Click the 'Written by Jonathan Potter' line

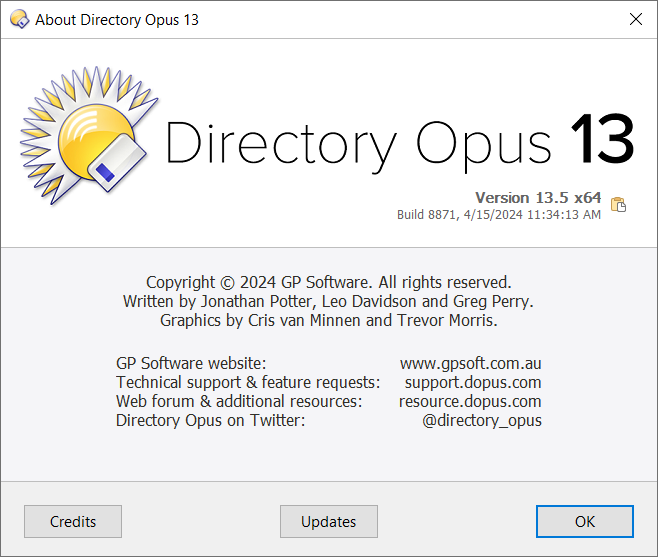tap(328, 301)
